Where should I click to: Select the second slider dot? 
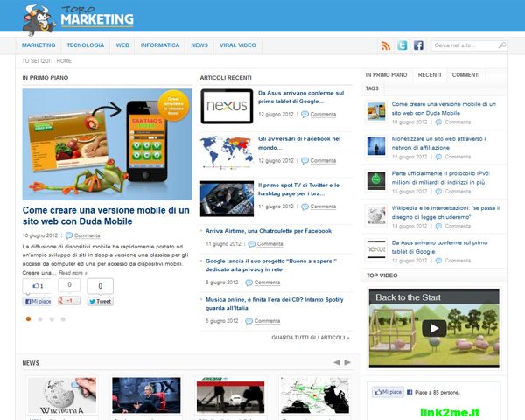point(40,319)
